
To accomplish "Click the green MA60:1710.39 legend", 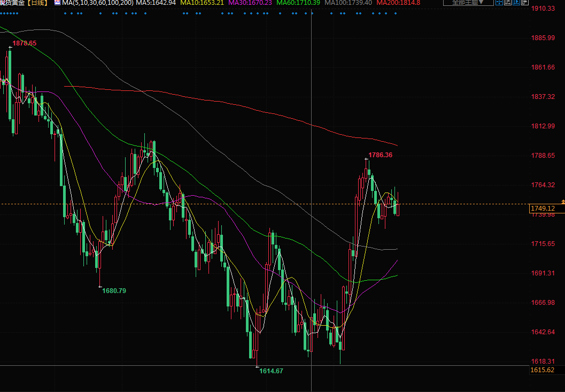I will [298, 3].
